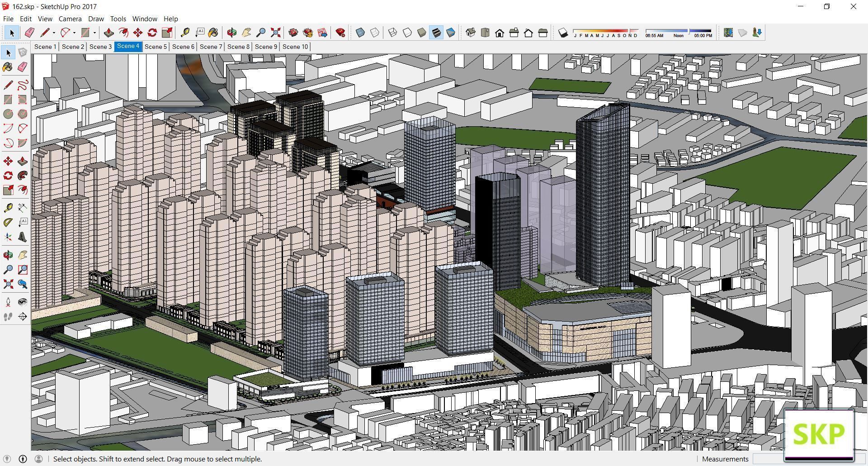Toggle terrain display icon
The height and width of the screenshot is (466, 868).
point(742,33)
